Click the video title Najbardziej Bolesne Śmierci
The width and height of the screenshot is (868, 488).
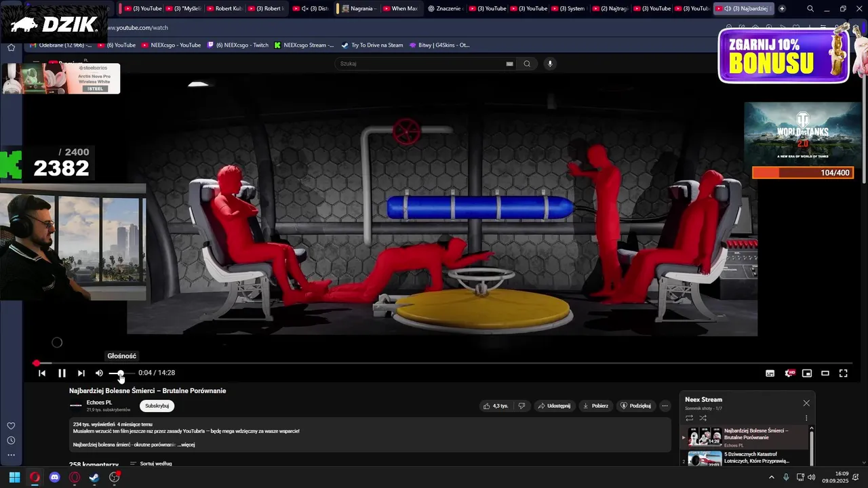[148, 390]
